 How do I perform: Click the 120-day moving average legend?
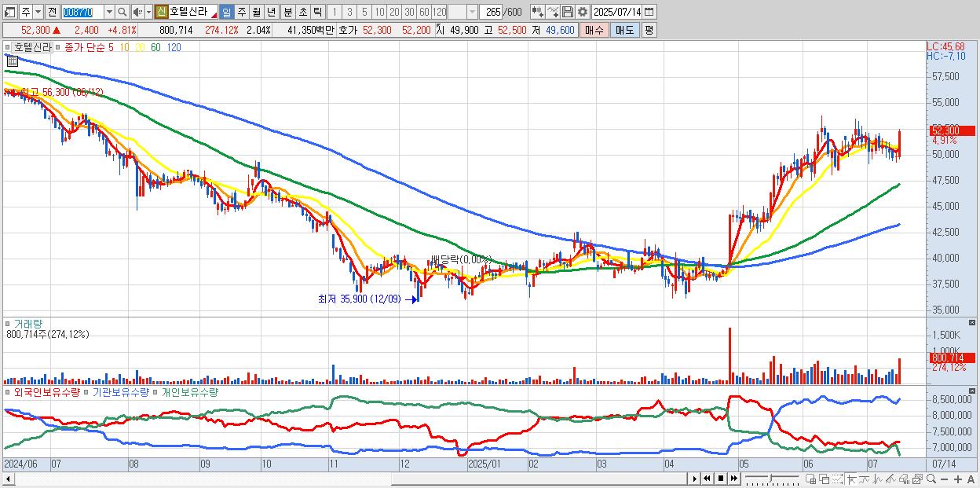(x=174, y=47)
